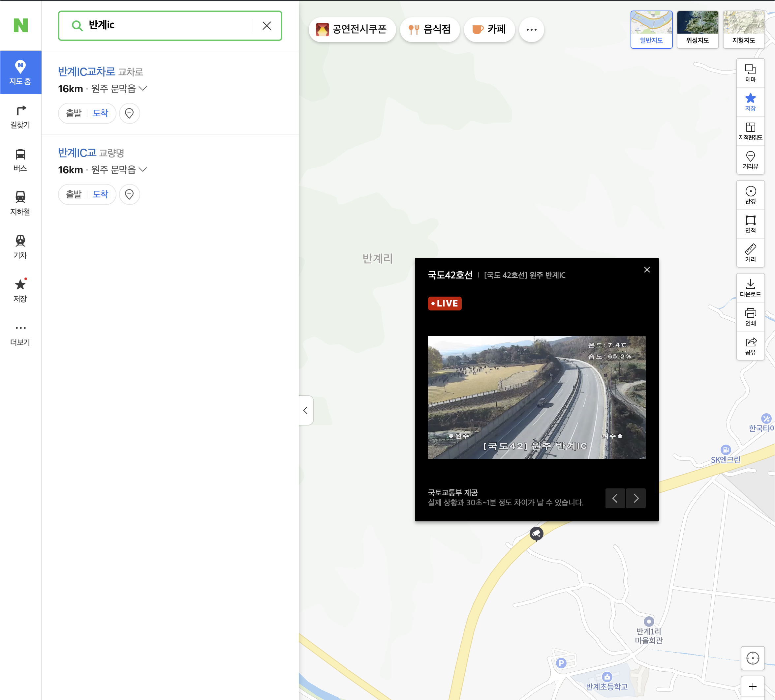Expand address details for 반계IC교 bridge

(143, 170)
